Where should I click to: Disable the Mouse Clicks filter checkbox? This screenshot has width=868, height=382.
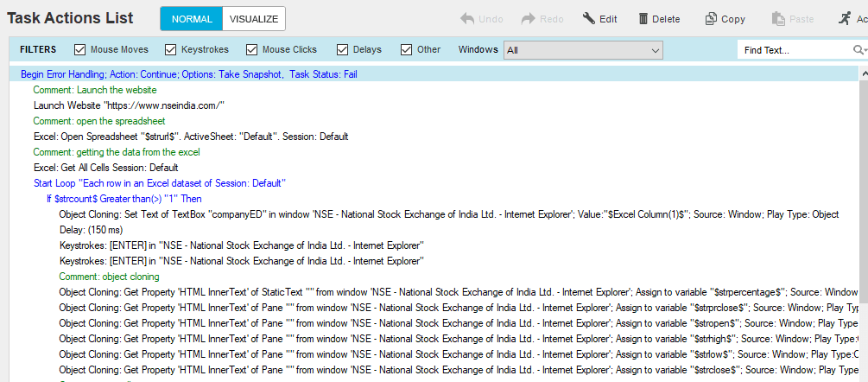coord(252,50)
